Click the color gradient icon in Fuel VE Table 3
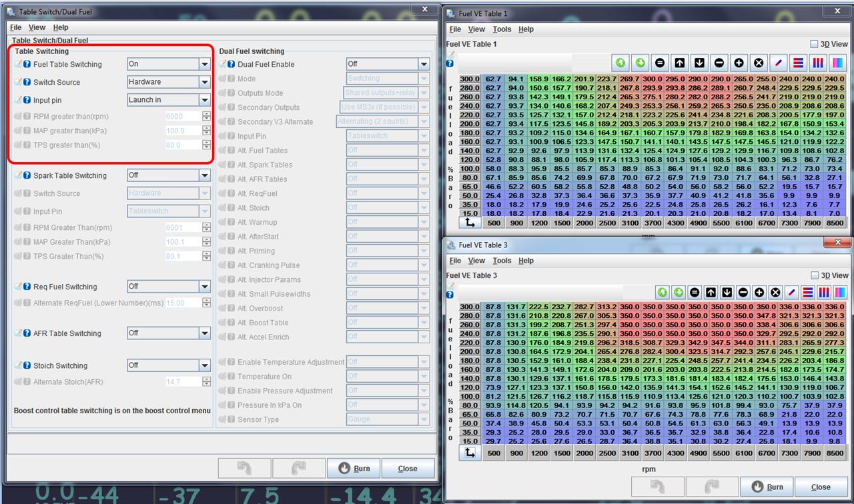This screenshot has height=504, width=854. tap(839, 292)
